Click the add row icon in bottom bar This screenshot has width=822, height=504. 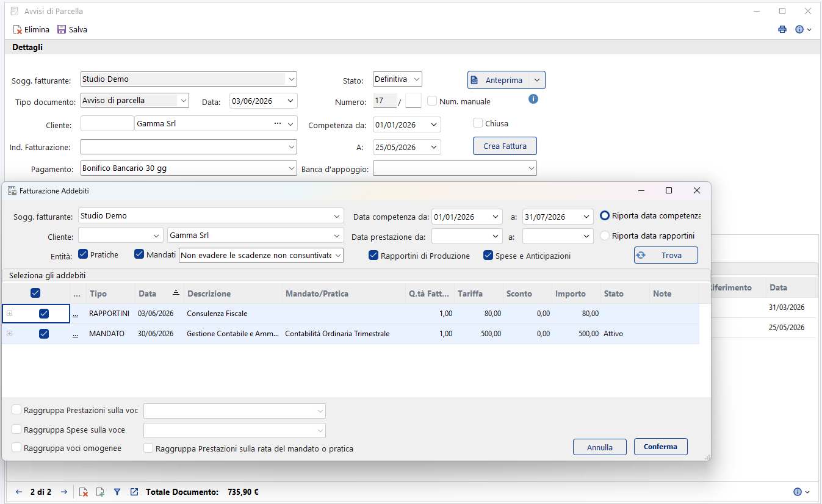point(101,492)
